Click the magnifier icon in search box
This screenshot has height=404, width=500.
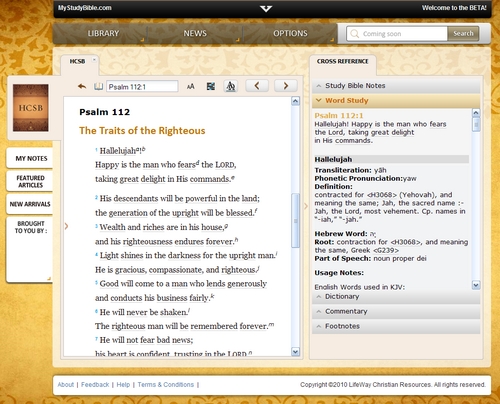[355, 34]
